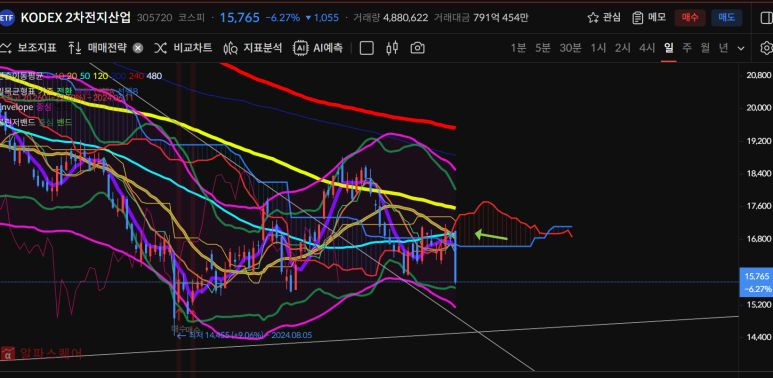This screenshot has width=773, height=378.
Task: Click the 매매전략 arrows icon
Action: tap(74, 48)
